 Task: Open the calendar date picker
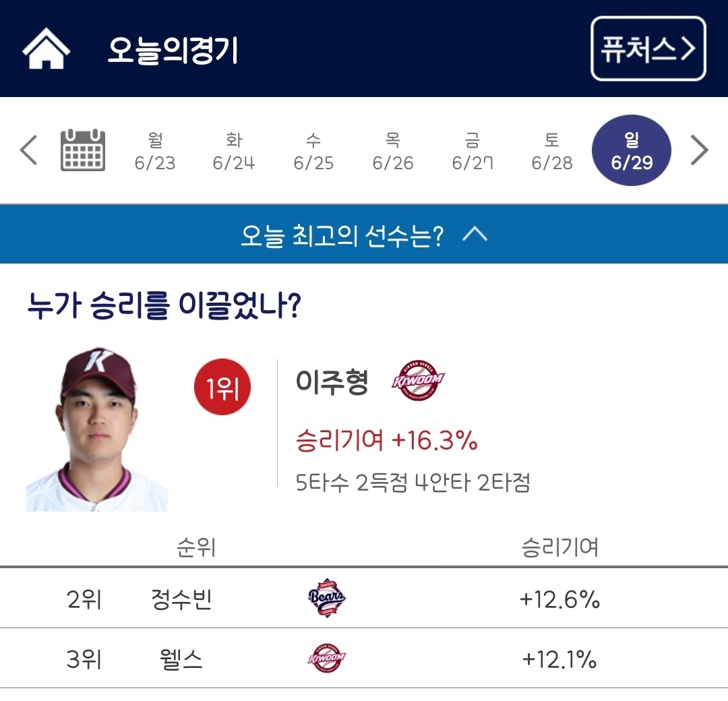[x=83, y=150]
